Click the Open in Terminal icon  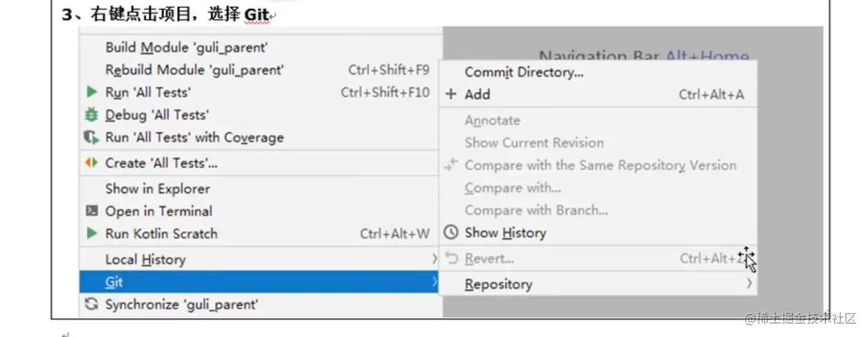(91, 211)
